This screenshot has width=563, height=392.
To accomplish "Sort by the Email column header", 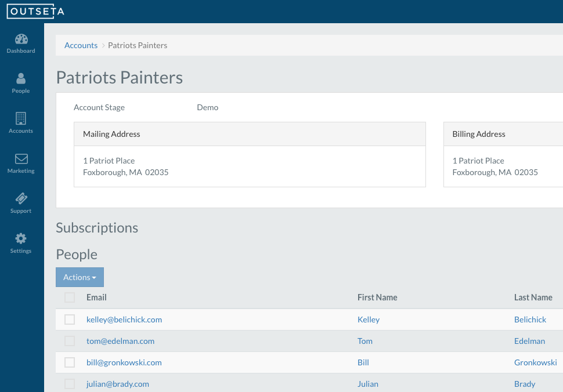I will pos(96,297).
